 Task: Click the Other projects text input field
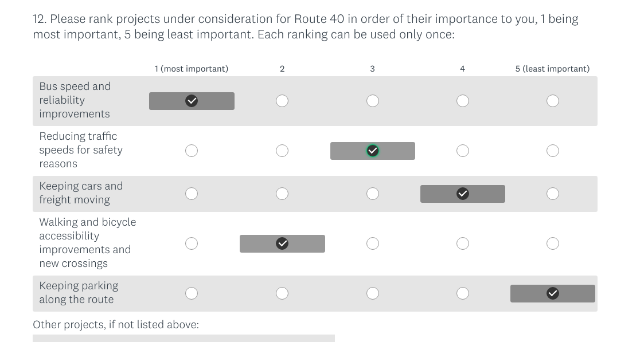[184, 339]
